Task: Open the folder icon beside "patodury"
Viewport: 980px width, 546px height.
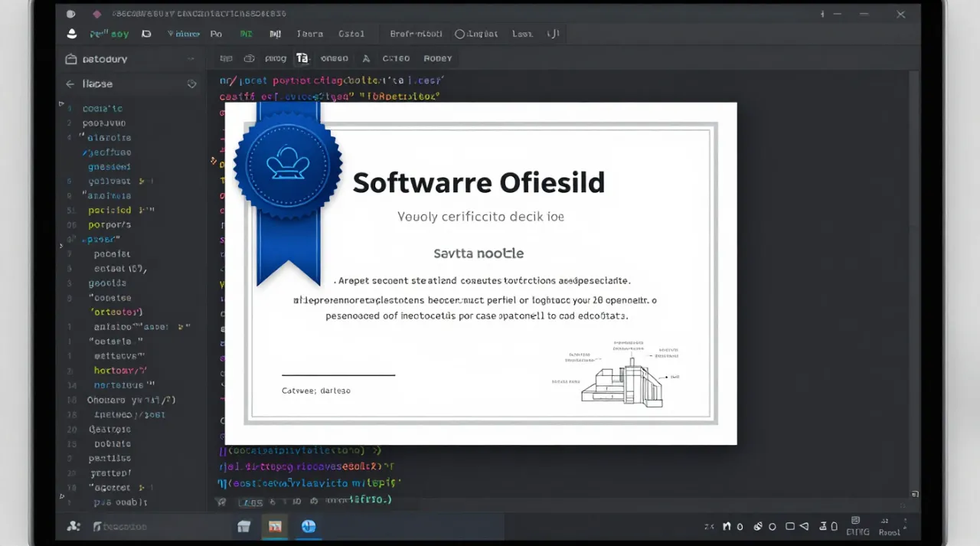Action: point(71,59)
